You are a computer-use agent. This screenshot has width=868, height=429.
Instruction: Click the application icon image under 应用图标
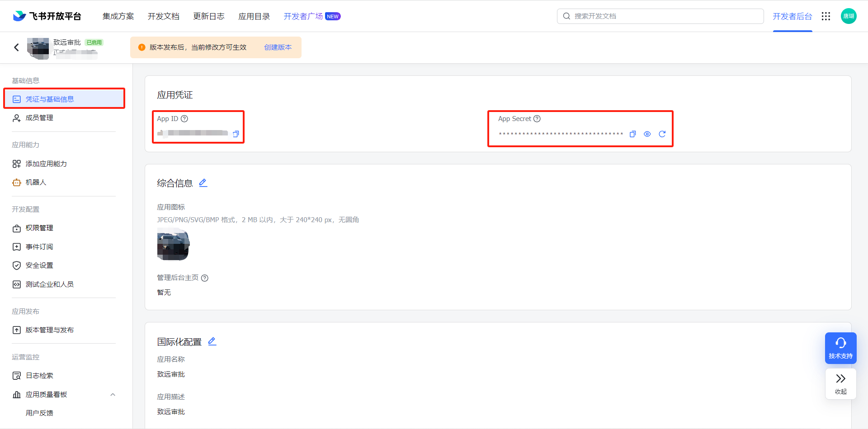click(x=173, y=244)
